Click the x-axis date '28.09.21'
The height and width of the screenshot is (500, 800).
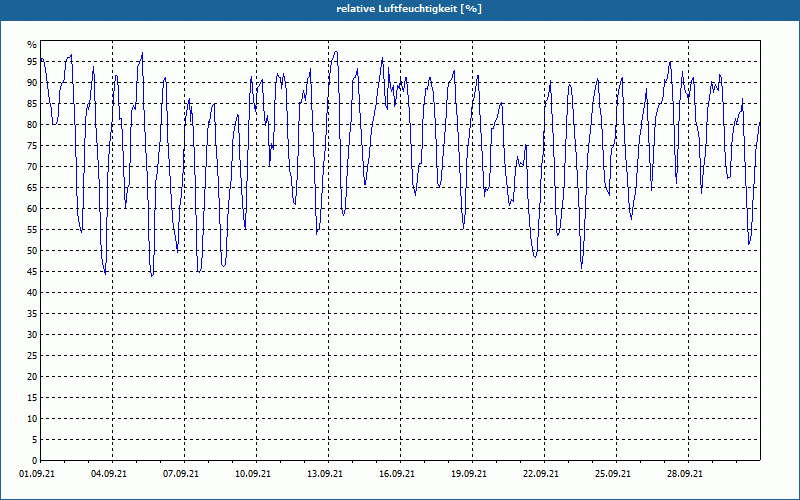tap(684, 474)
